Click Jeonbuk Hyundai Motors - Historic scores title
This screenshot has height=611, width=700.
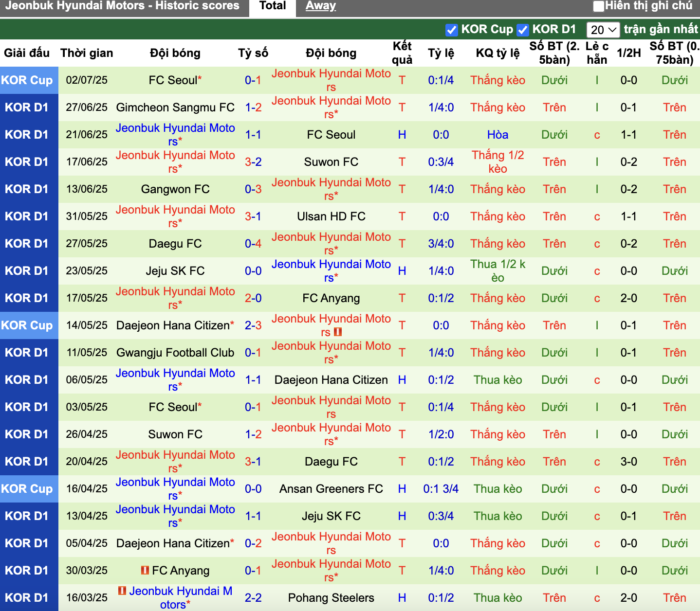point(122,6)
